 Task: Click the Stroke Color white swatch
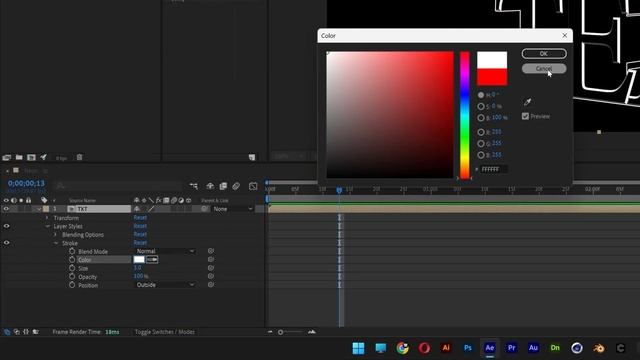pyautogui.click(x=139, y=260)
